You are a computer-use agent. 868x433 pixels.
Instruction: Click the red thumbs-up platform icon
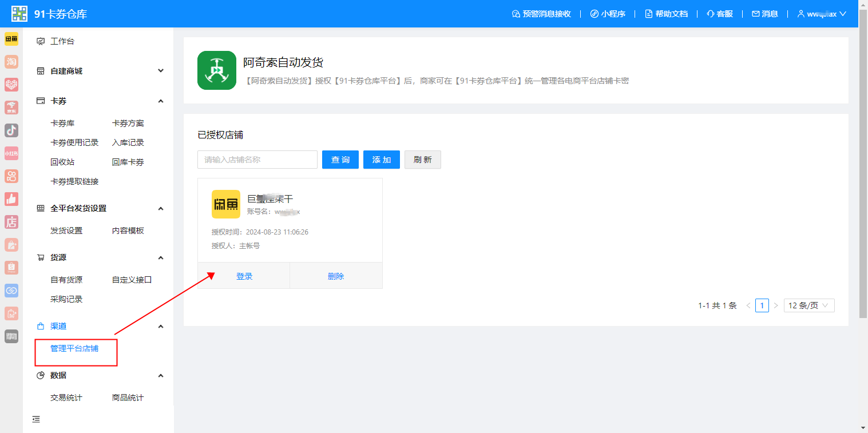pos(11,199)
